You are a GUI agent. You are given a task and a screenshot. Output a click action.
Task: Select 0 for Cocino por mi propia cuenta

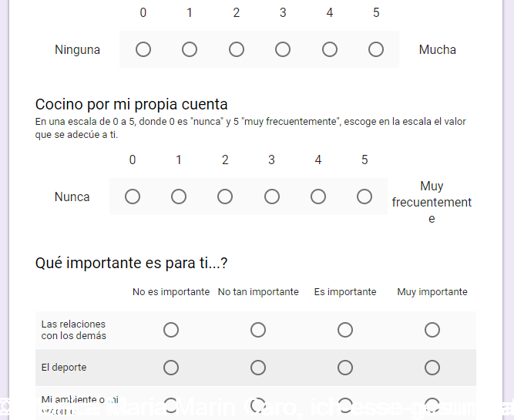[133, 197]
